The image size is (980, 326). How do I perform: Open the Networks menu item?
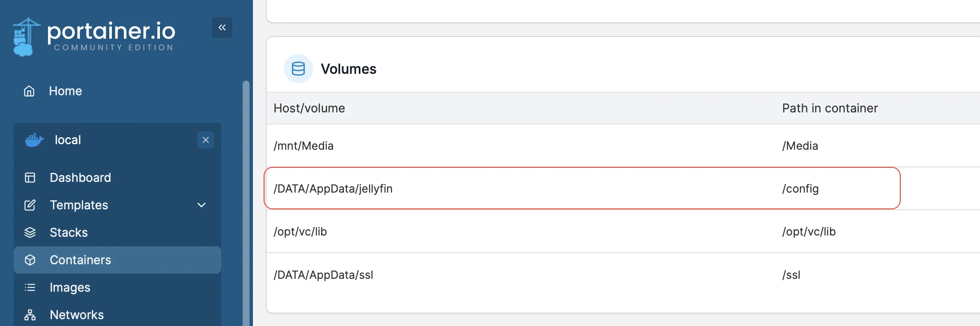click(x=77, y=315)
